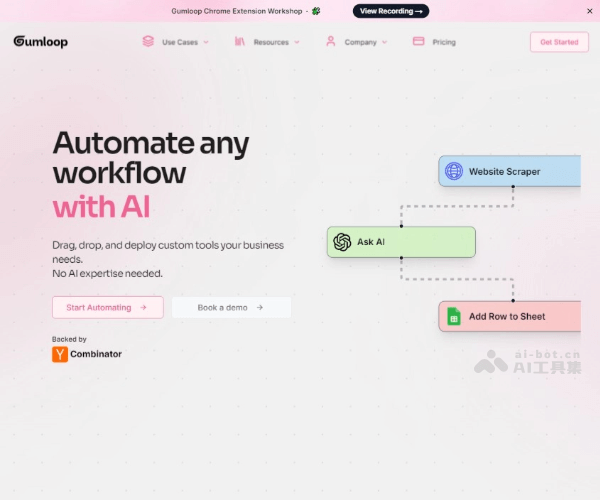600x500 pixels.
Task: Select the Website Scraper workflow node
Action: click(510, 171)
